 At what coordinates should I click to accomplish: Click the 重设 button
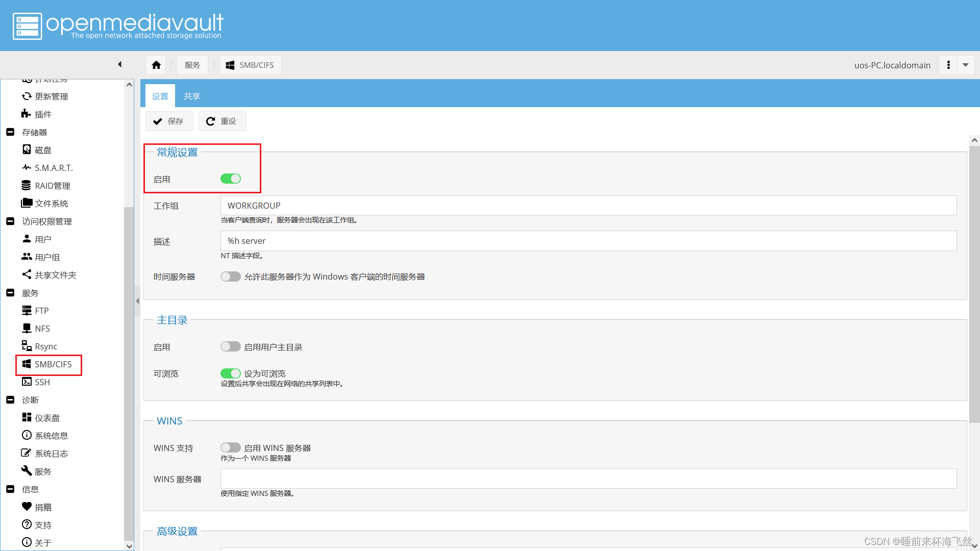click(x=222, y=121)
